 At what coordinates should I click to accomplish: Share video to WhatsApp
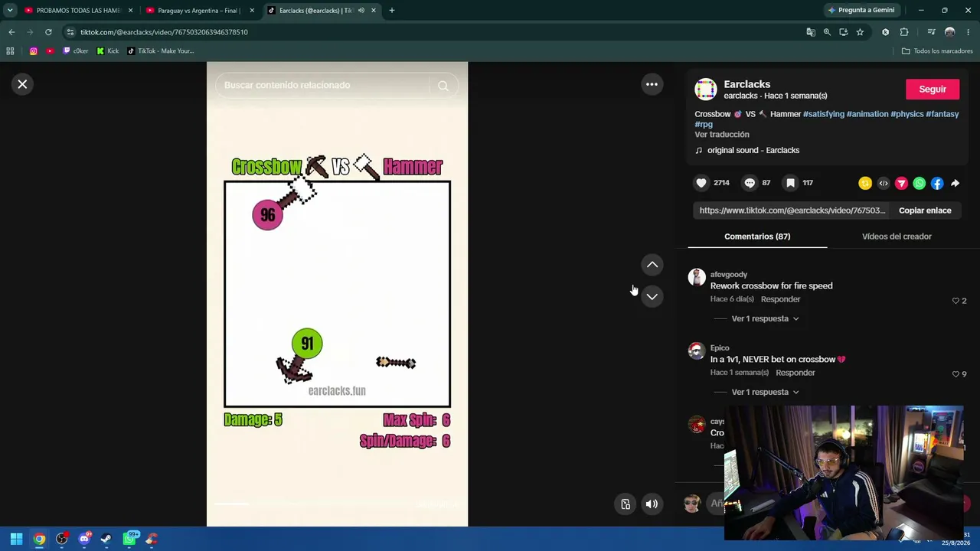click(920, 183)
